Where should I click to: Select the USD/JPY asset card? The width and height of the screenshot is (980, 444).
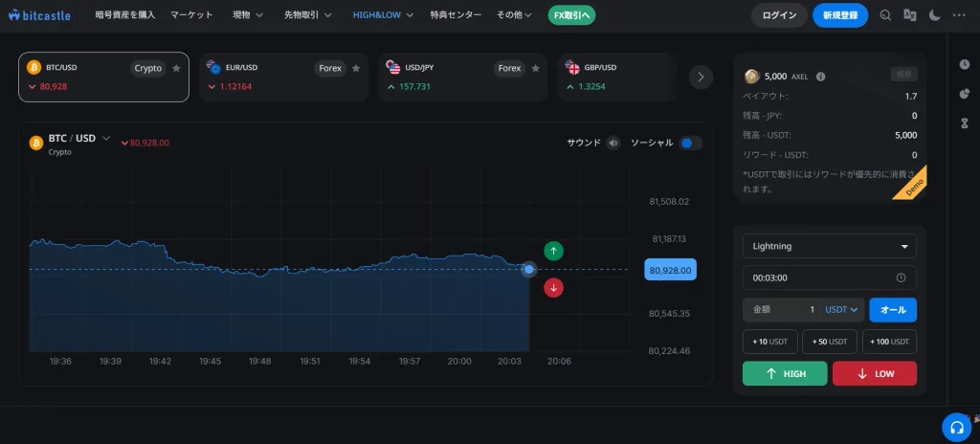[462, 77]
